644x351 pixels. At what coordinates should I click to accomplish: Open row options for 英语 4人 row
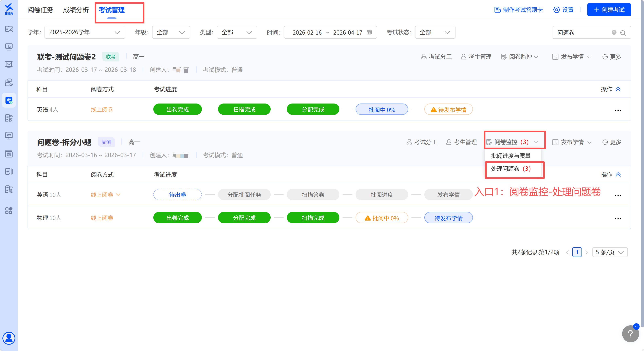618,110
